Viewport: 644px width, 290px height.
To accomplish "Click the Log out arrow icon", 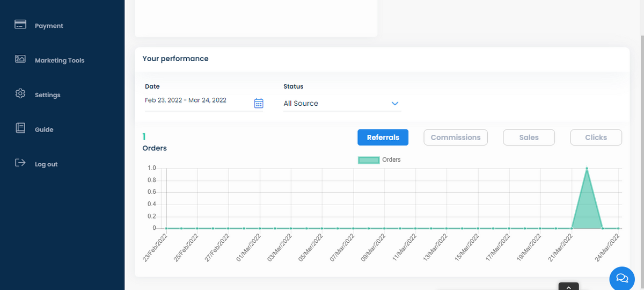I will 20,163.
